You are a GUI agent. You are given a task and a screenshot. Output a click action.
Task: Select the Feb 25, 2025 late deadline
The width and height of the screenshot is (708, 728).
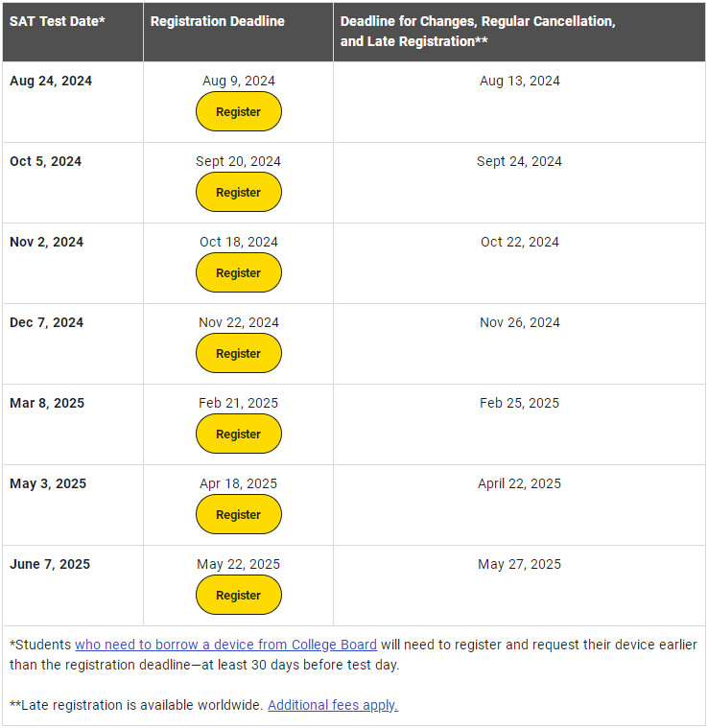519,403
